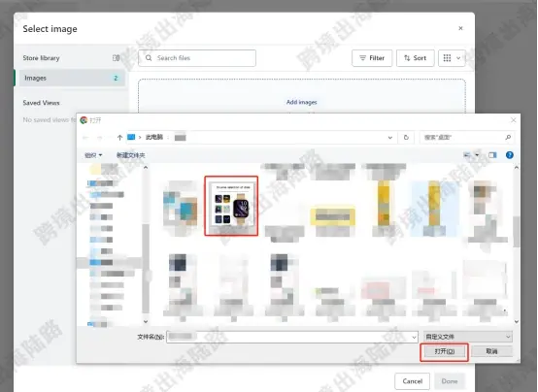Click the back arrow in file dialog

pyautogui.click(x=85, y=138)
